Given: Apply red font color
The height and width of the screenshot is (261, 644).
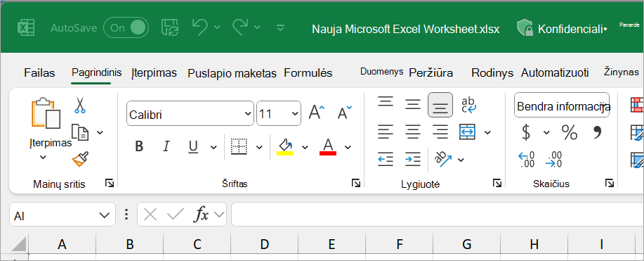Looking at the screenshot, I should pos(328,146).
